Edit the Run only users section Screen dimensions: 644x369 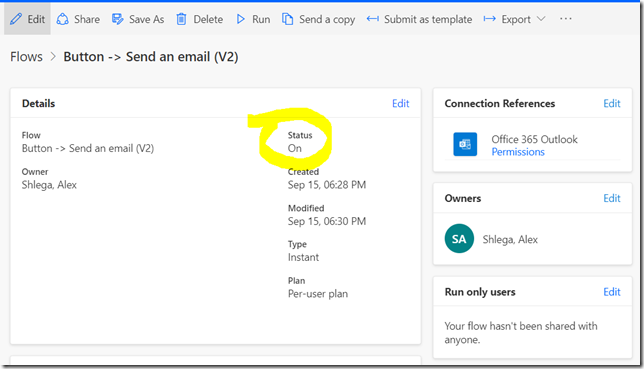(612, 292)
